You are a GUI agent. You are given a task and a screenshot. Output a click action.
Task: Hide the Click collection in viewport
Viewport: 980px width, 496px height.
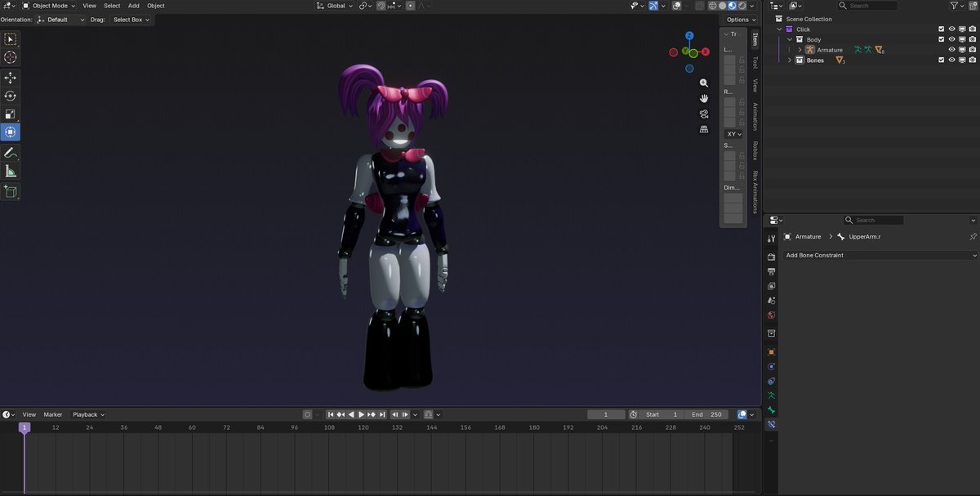pyautogui.click(x=951, y=29)
